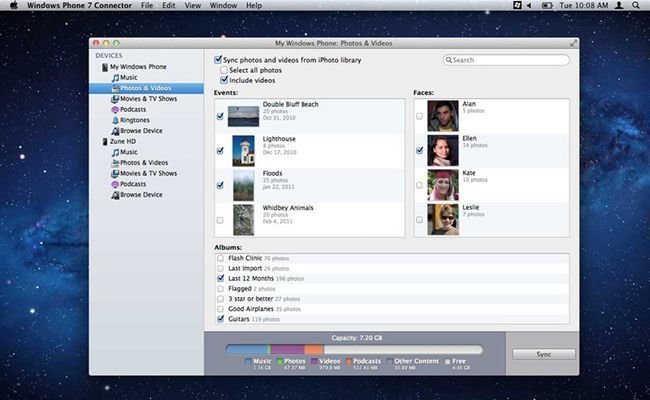Open the Apple menu icon
The height and width of the screenshot is (400, 650).
click(14, 5)
